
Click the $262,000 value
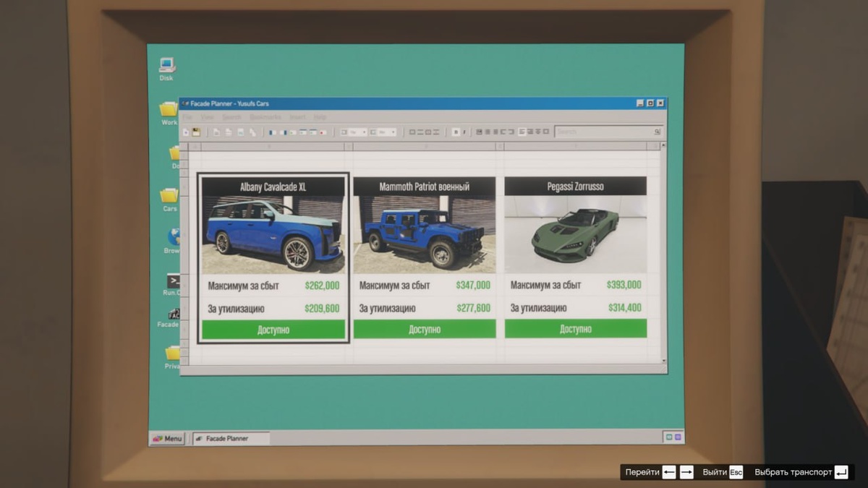(x=322, y=286)
